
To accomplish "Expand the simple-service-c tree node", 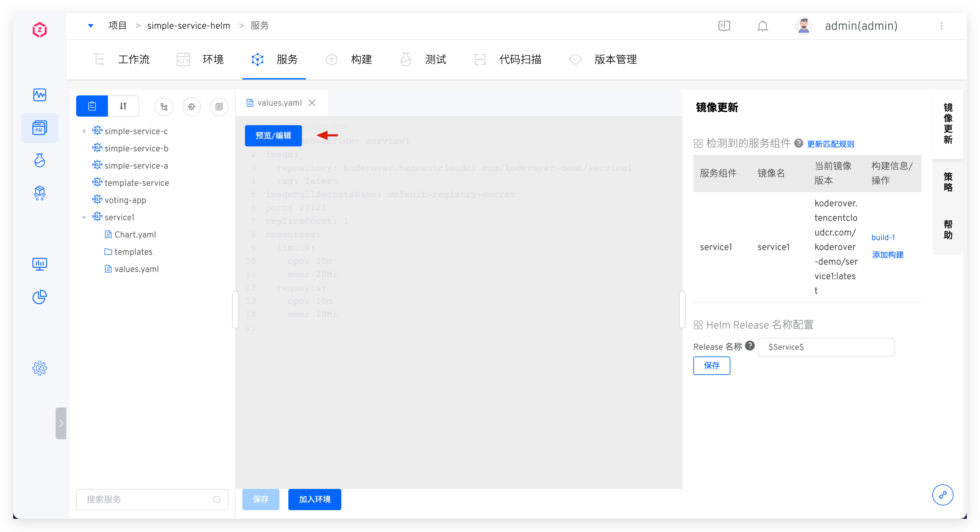I will tap(84, 131).
